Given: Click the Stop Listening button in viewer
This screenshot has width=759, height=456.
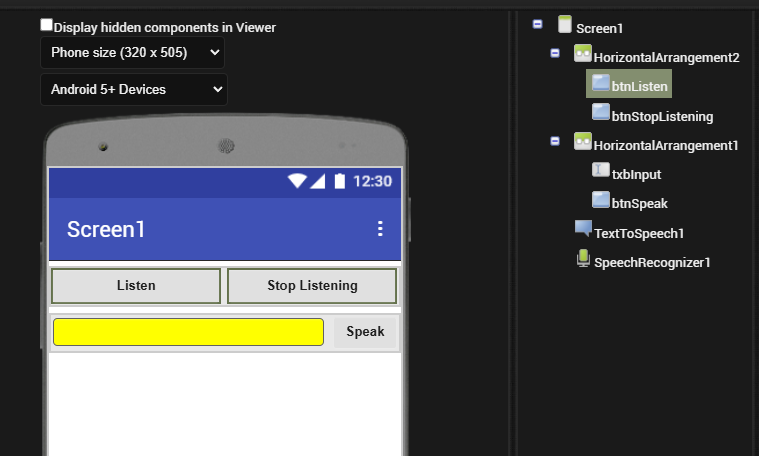Looking at the screenshot, I should [312, 286].
